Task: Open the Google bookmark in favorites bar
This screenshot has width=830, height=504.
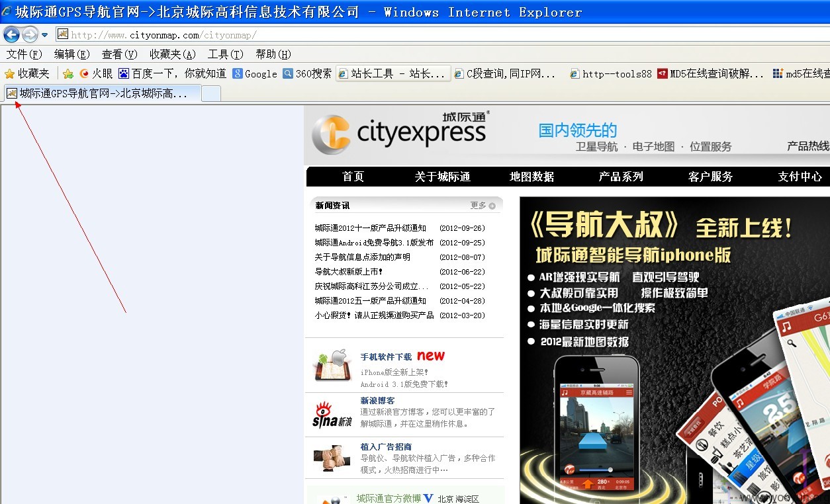Action: [x=255, y=73]
